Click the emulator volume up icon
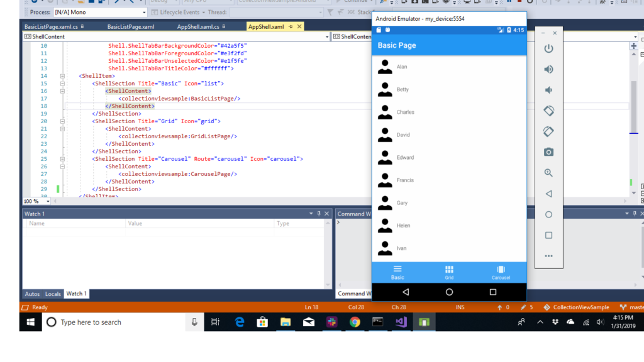644x362 pixels. click(548, 69)
